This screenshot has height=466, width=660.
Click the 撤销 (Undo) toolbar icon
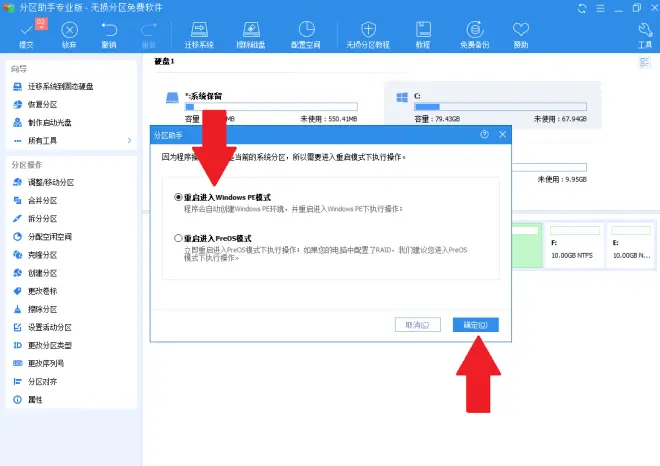109,35
